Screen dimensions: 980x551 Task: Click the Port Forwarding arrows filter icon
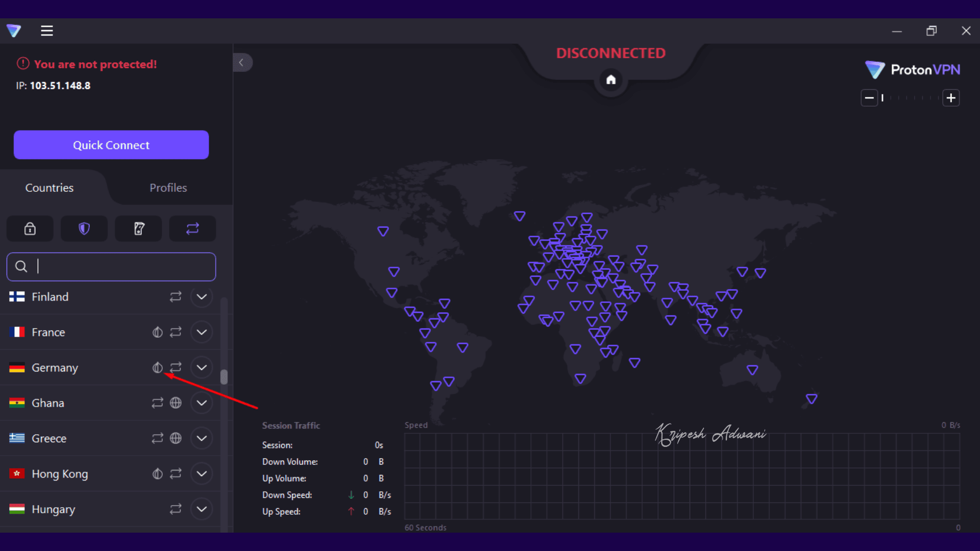coord(192,229)
